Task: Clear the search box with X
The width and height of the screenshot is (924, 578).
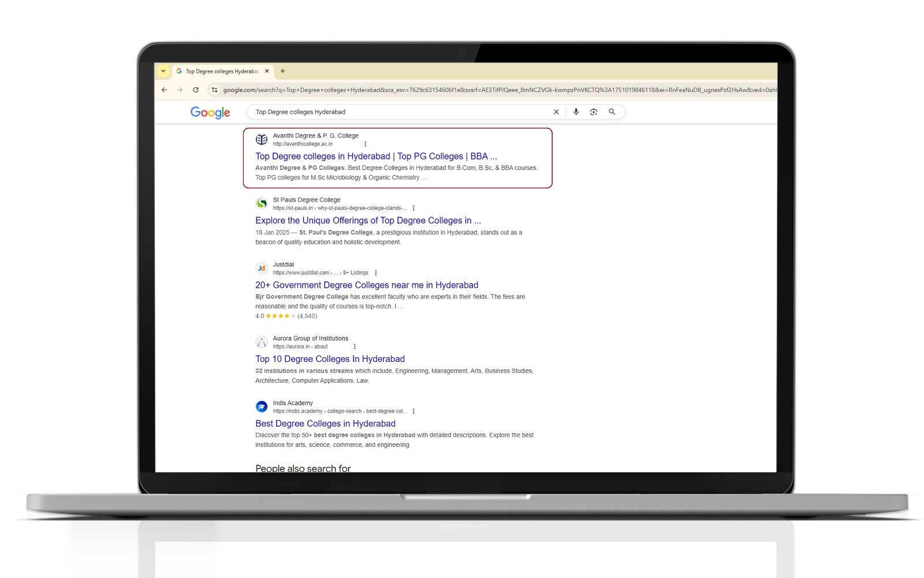Action: point(556,112)
